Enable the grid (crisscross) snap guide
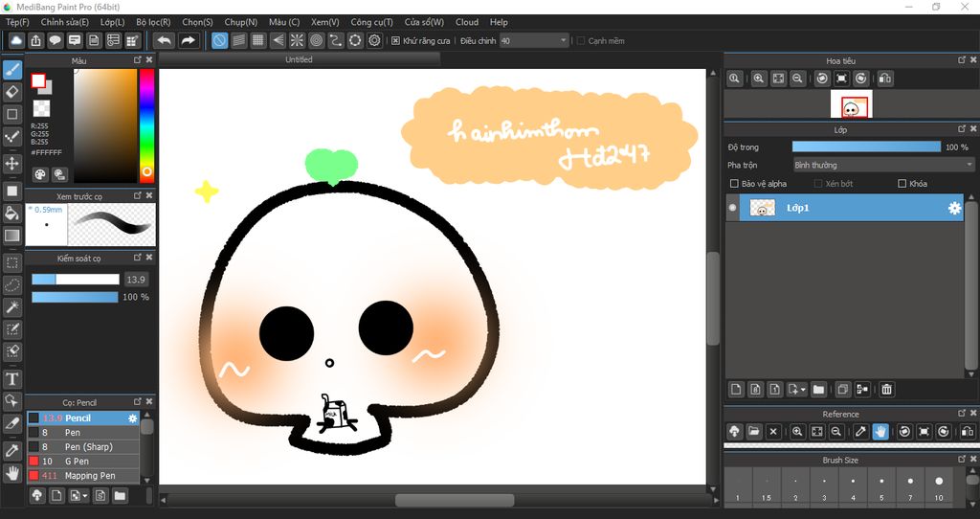Image resolution: width=980 pixels, height=519 pixels. coord(258,40)
